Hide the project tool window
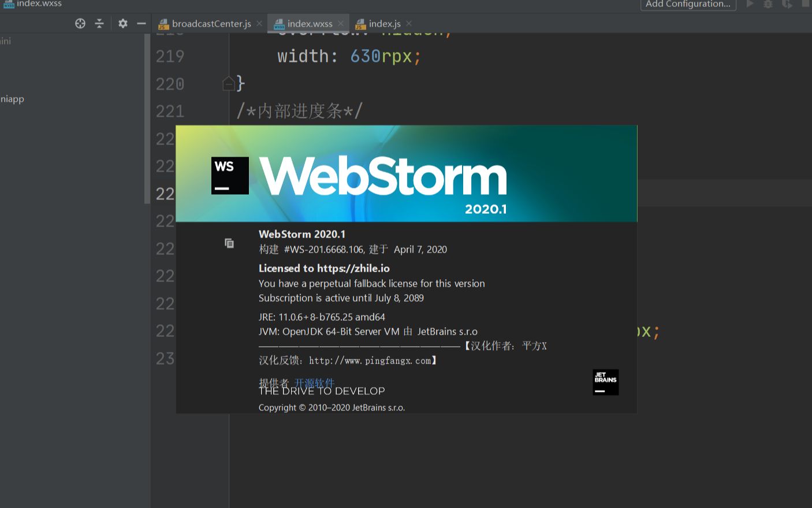Screen dimensions: 812x508 click(x=141, y=23)
